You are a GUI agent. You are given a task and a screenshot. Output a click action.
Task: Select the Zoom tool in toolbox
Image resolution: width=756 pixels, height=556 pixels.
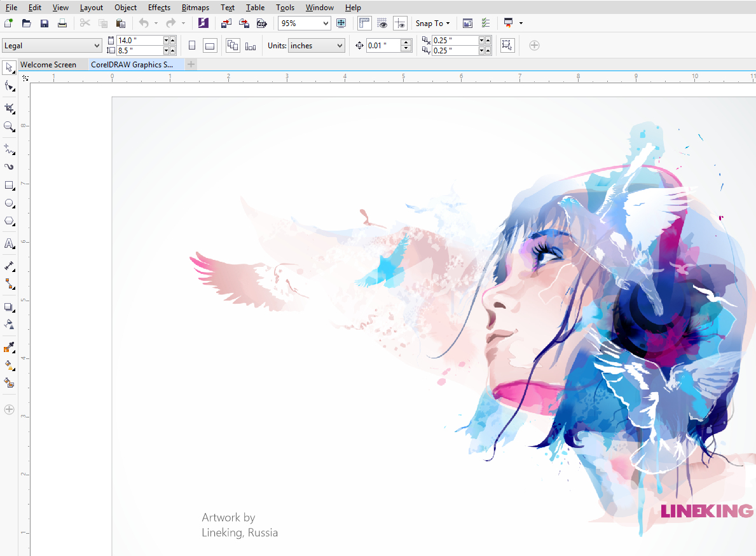pyautogui.click(x=9, y=126)
